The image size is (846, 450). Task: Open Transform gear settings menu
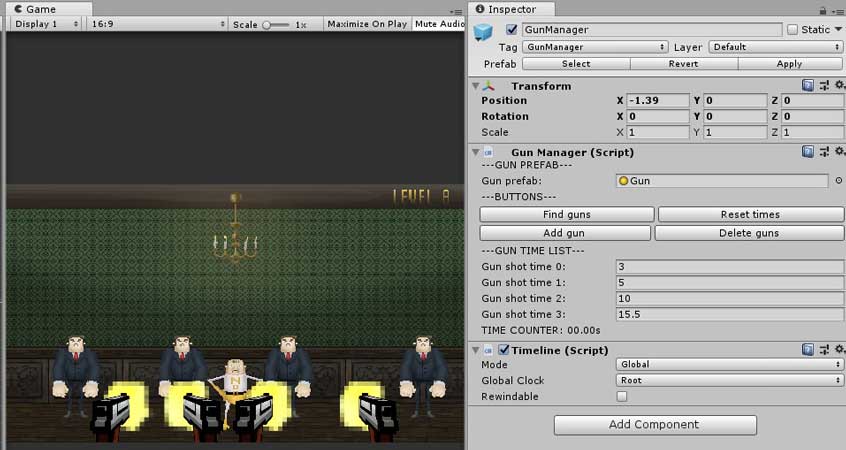tap(840, 85)
